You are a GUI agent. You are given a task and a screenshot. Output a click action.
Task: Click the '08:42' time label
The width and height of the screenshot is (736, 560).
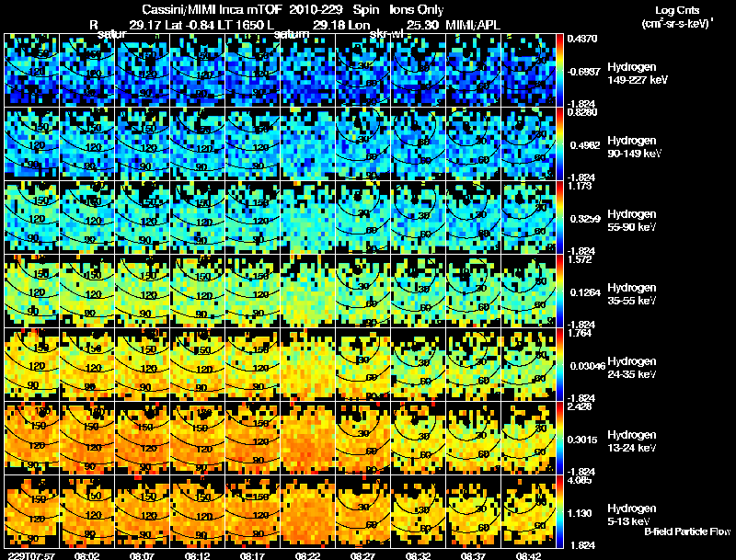(x=528, y=556)
